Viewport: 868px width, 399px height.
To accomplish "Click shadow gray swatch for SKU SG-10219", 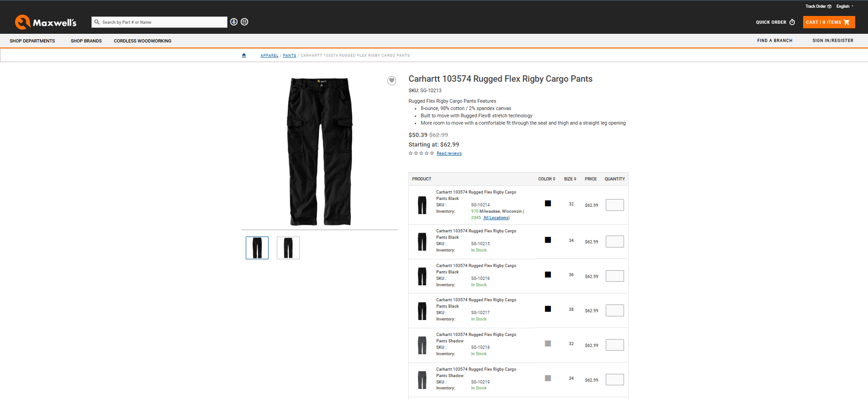I will (x=548, y=378).
